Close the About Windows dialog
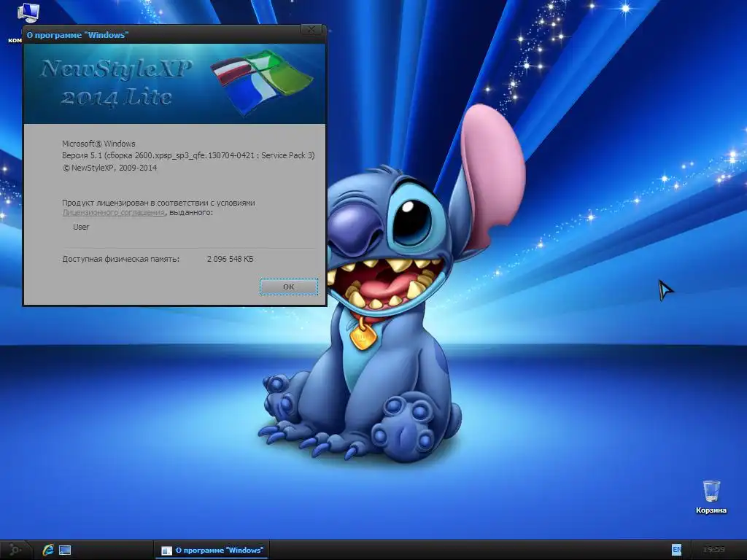747x560 pixels. (x=311, y=29)
